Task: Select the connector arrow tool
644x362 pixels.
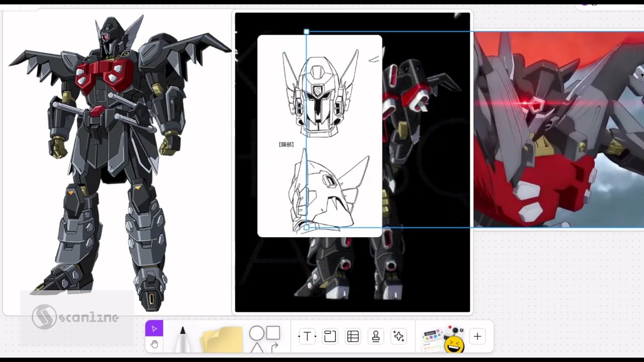Action: click(x=274, y=347)
